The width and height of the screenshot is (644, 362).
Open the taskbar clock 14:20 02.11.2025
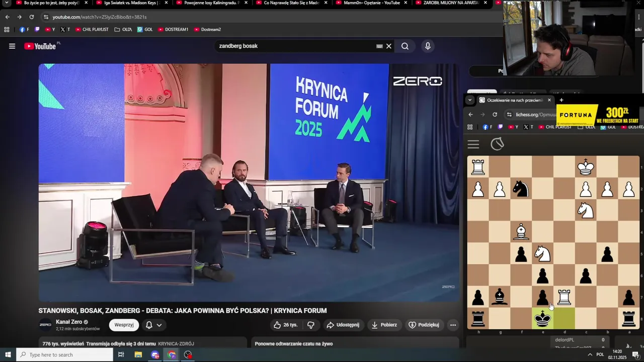click(x=617, y=355)
